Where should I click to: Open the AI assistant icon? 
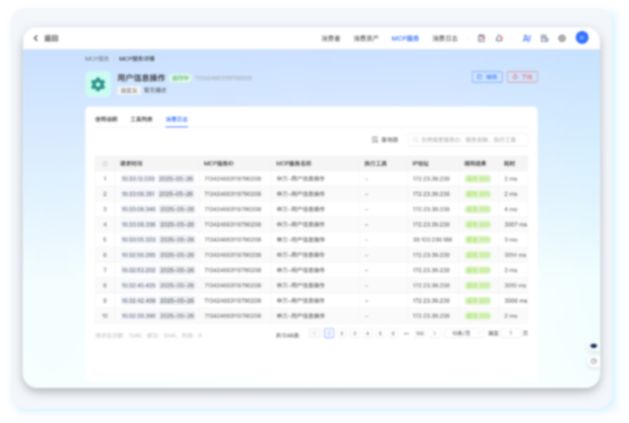pyautogui.click(x=526, y=38)
